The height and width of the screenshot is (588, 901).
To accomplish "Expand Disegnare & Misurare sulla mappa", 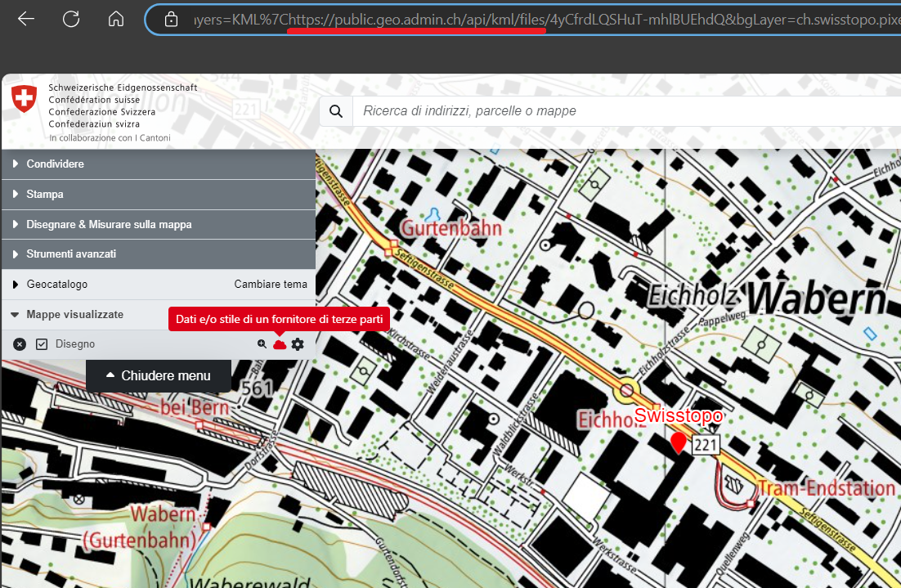I will tap(109, 224).
